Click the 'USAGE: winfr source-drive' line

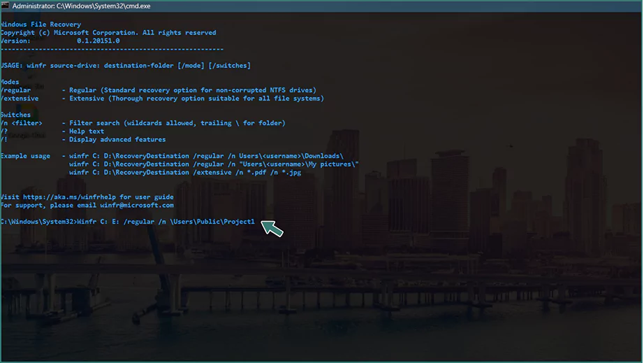pos(125,65)
